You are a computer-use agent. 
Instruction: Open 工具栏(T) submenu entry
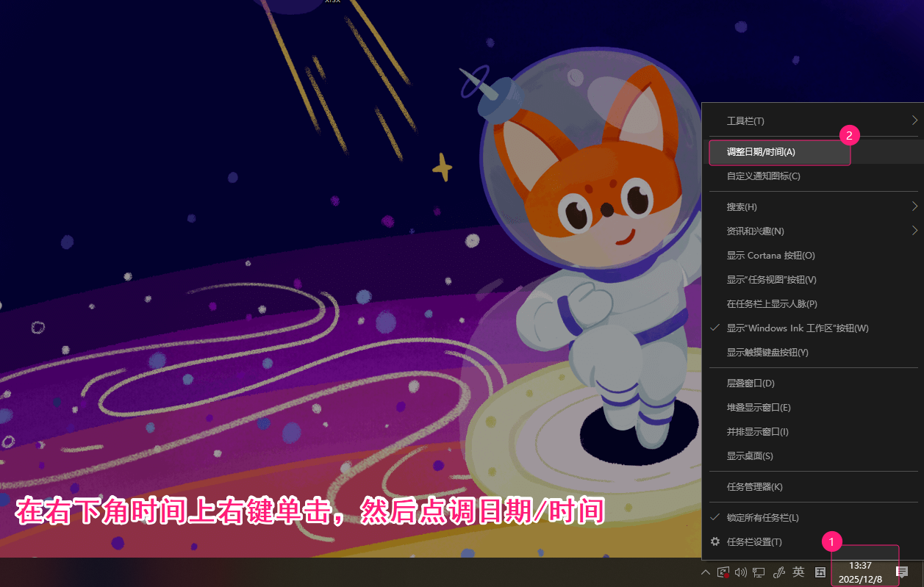point(812,120)
